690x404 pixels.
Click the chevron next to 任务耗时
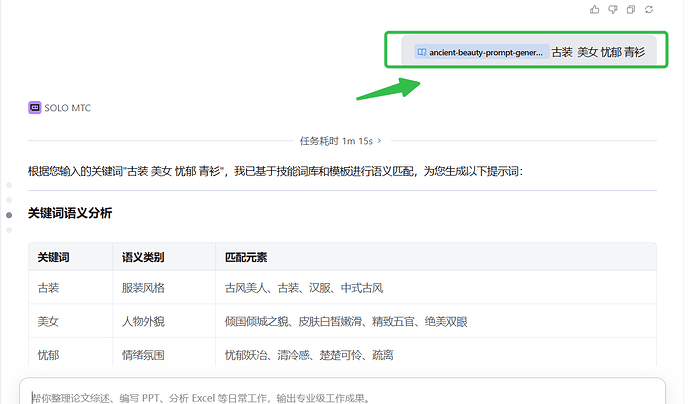coord(379,141)
